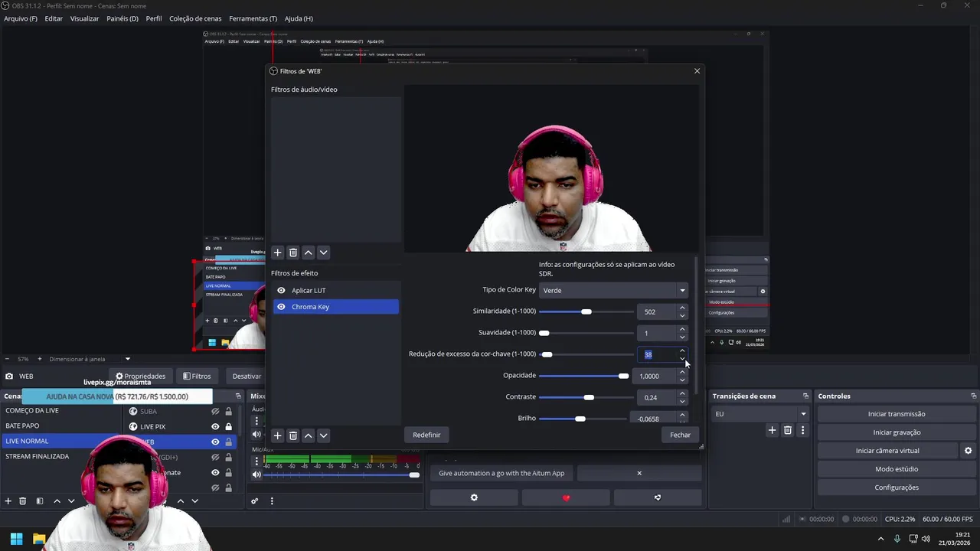Click the red heart button in Aitum dock
This screenshot has height=551, width=980.
pos(566,497)
